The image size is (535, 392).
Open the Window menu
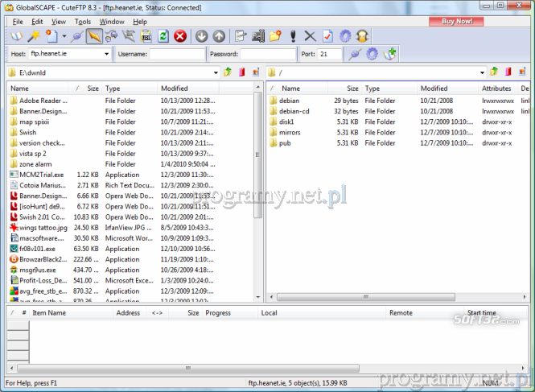tap(112, 21)
